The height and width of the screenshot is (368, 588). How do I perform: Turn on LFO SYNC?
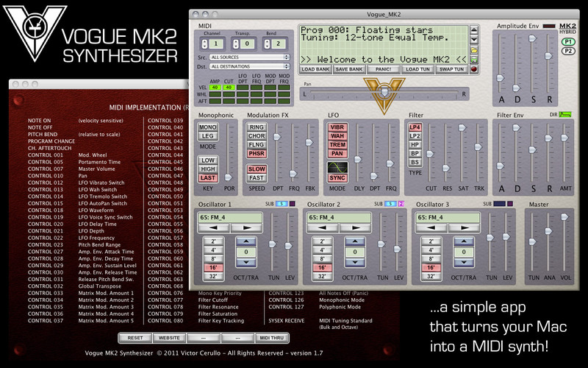tap(337, 178)
